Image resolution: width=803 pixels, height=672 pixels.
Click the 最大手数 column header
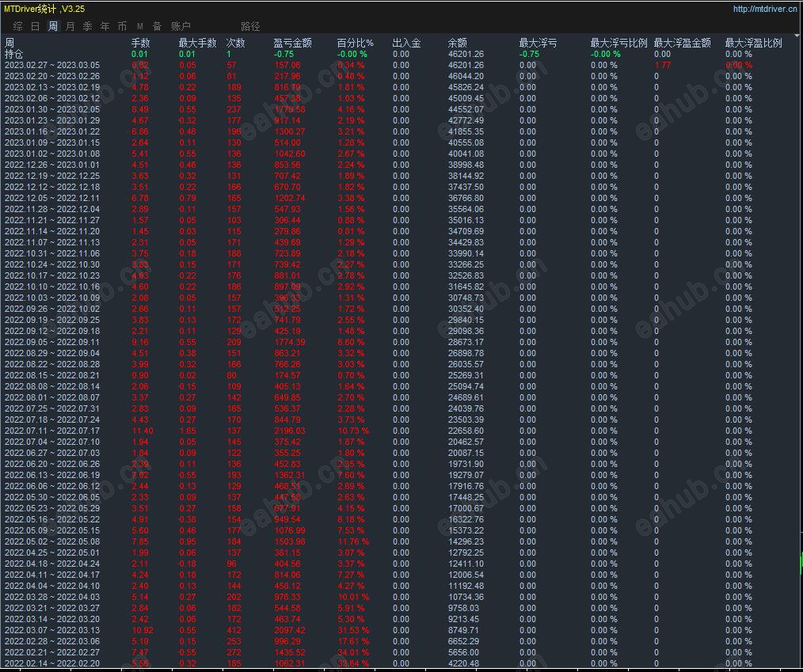pyautogui.click(x=197, y=43)
